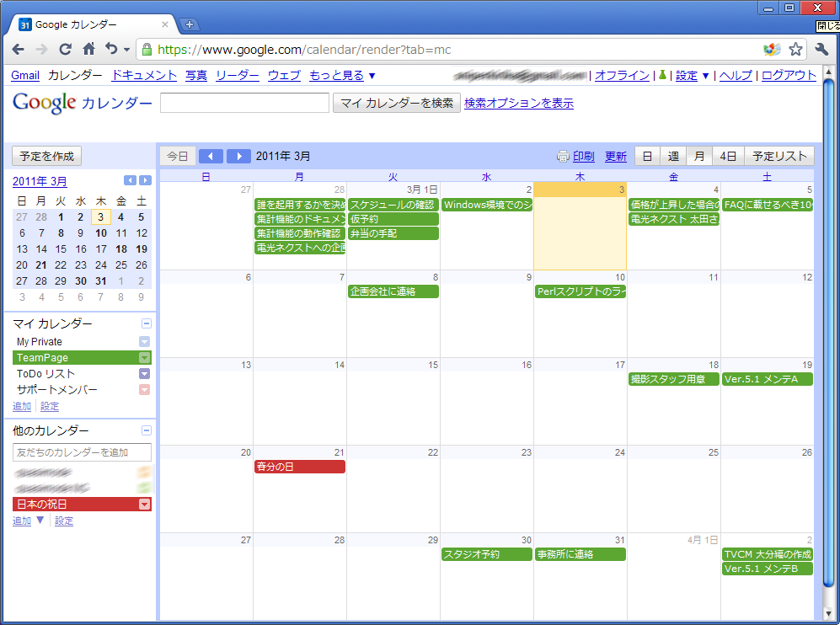Click the printer icon beside 印刷
840x625 pixels.
pyautogui.click(x=563, y=156)
